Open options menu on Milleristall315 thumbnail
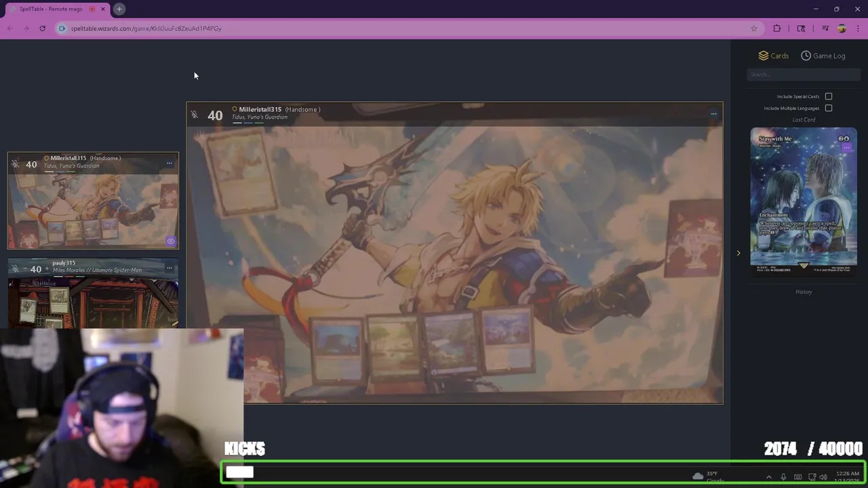This screenshot has width=868, height=488. pyautogui.click(x=170, y=163)
